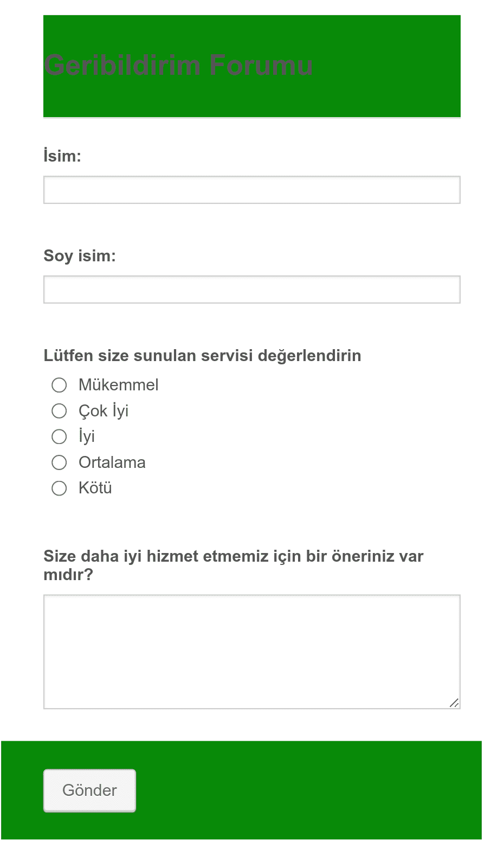The width and height of the screenshot is (504, 855).
Task: Focus the İsim text field
Action: (252, 190)
